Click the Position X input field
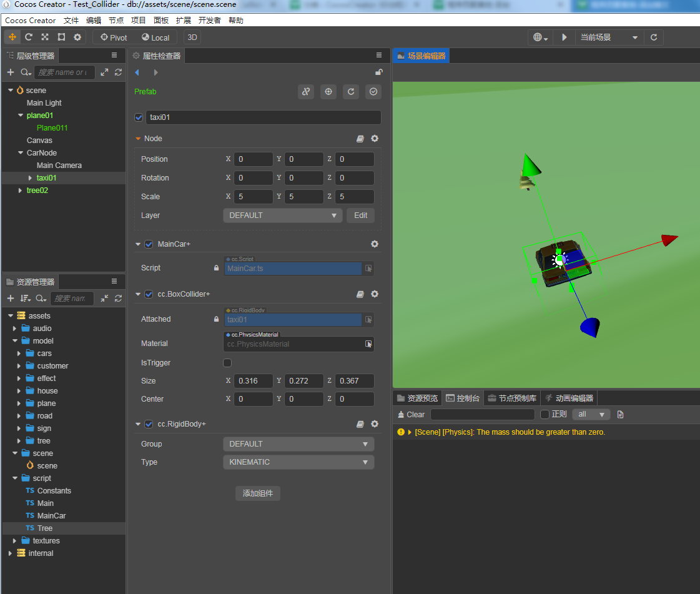Screen dimensions: 700x594 tap(253, 159)
